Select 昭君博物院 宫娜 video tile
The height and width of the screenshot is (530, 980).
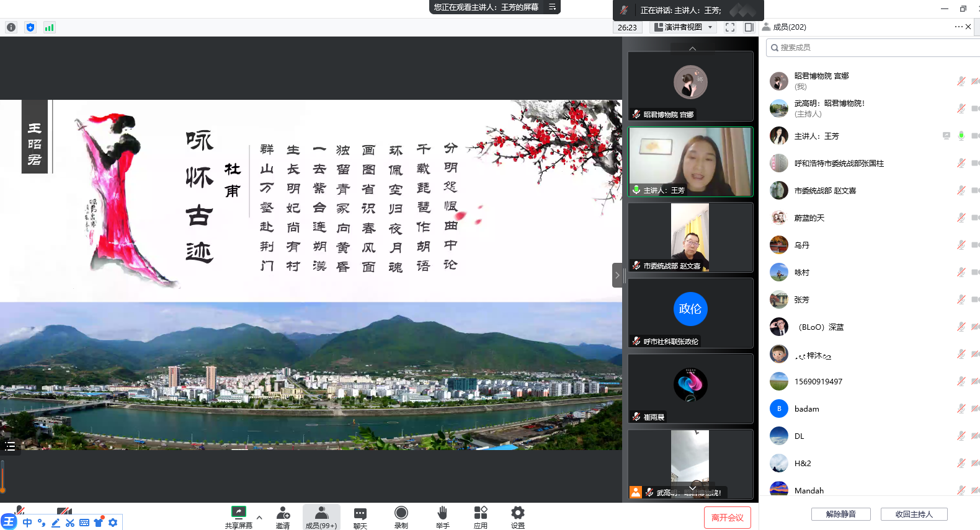tap(690, 86)
